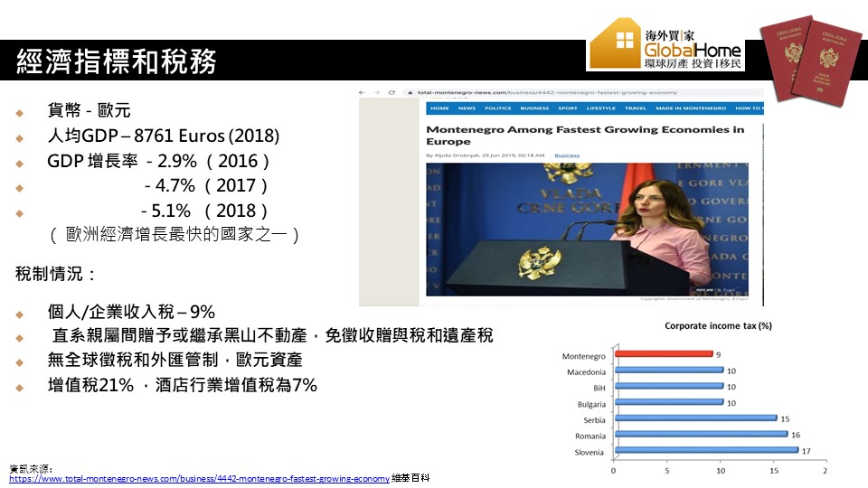Click browser forward arrow in embedded screenshot
This screenshot has width=868, height=488.
pos(376,92)
